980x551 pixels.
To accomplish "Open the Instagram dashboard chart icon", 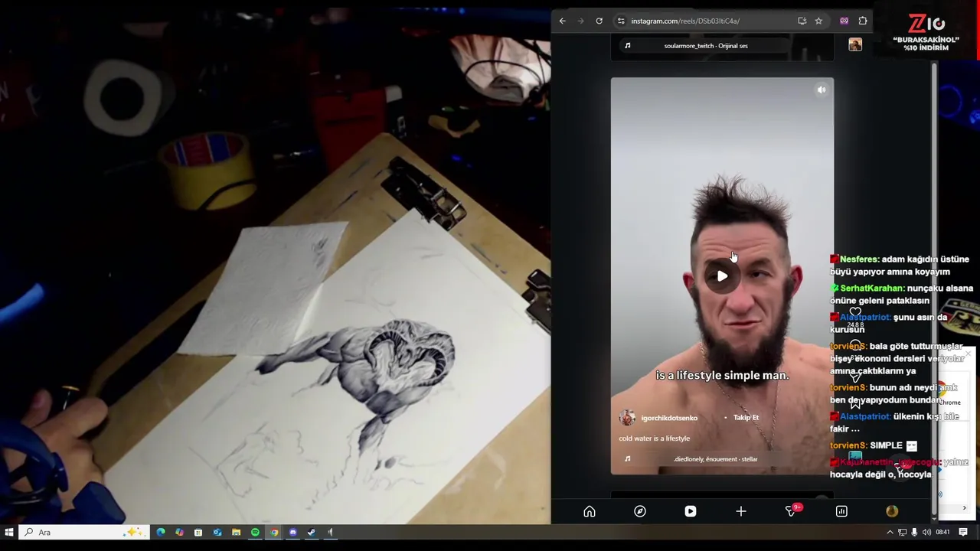I will point(841,511).
